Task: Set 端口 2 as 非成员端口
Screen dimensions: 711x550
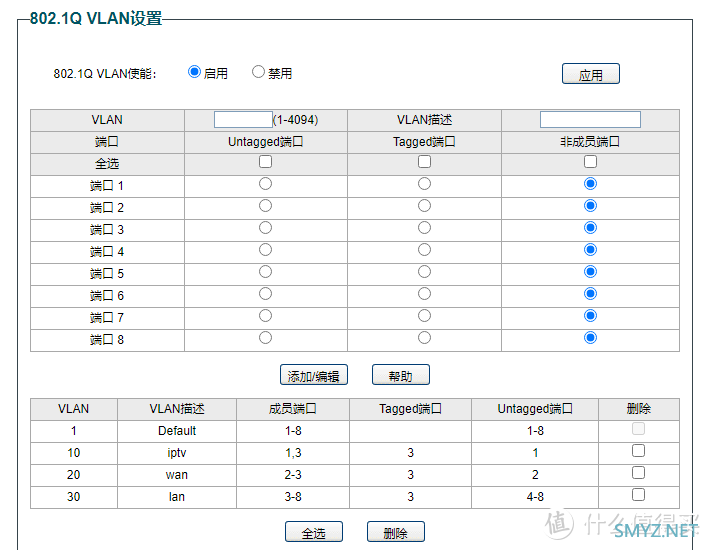Action: click(x=590, y=206)
